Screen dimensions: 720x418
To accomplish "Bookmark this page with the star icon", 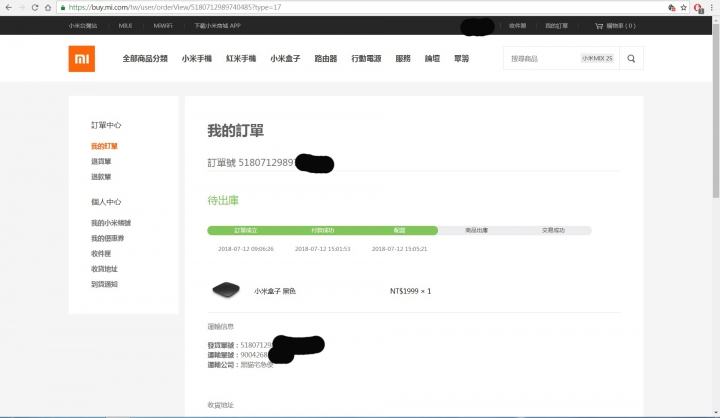I will tap(683, 7).
